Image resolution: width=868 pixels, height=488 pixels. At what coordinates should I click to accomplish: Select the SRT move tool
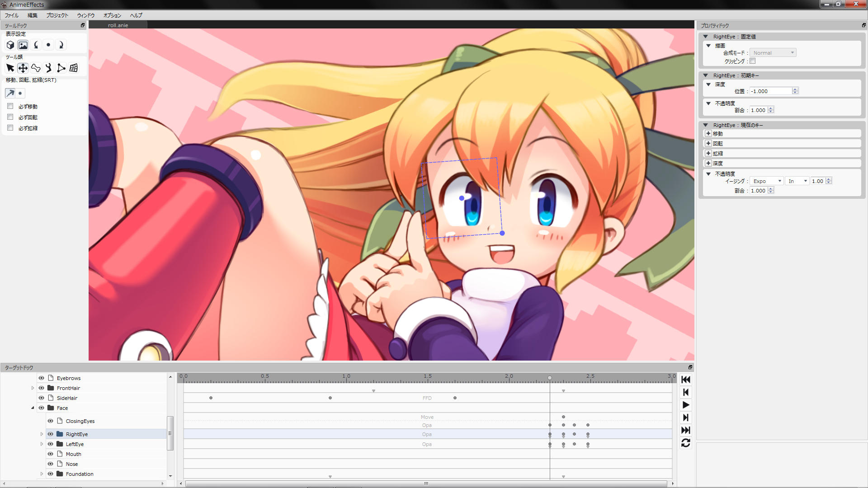coord(23,68)
